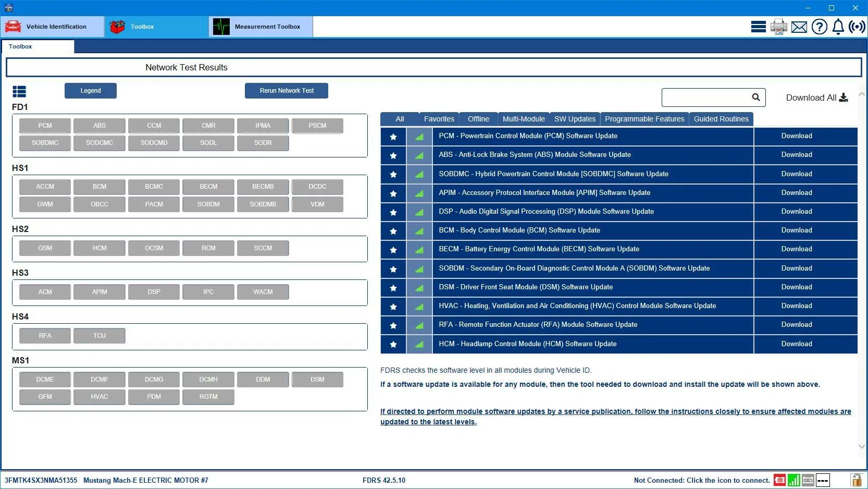Switch to the Offline filter tab

(478, 119)
